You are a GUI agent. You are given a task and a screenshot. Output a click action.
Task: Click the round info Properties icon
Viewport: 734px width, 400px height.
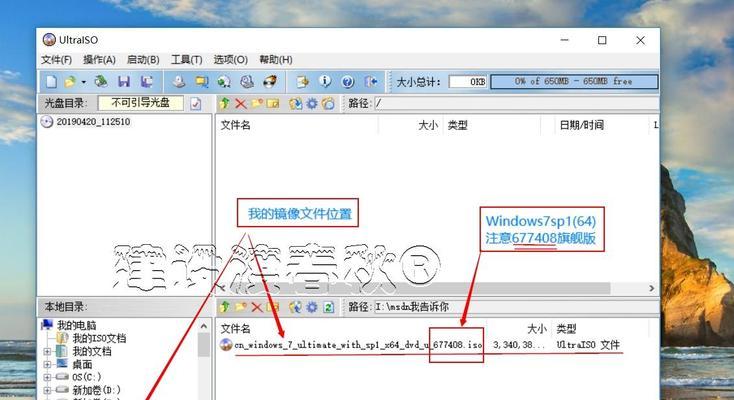click(x=325, y=82)
